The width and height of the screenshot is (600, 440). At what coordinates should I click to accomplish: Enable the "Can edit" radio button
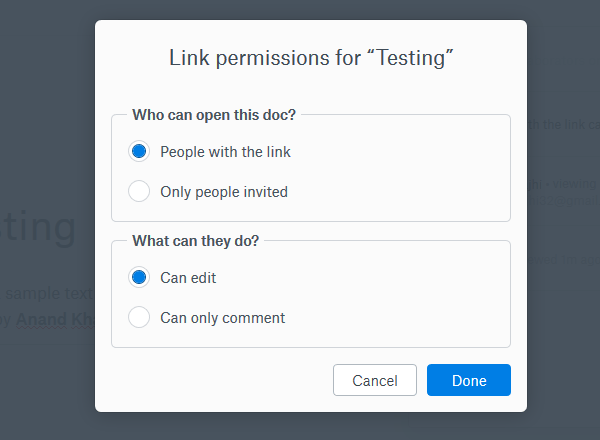tap(140, 278)
